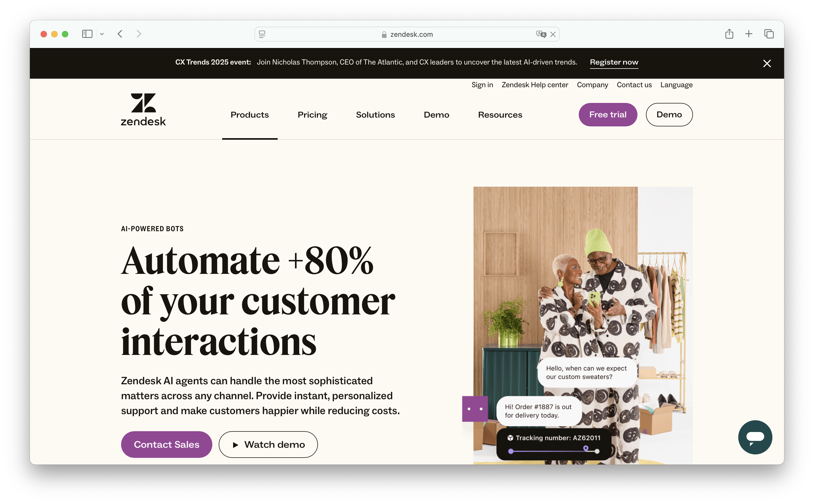
Task: Open a new tab with plus icon
Action: [749, 34]
